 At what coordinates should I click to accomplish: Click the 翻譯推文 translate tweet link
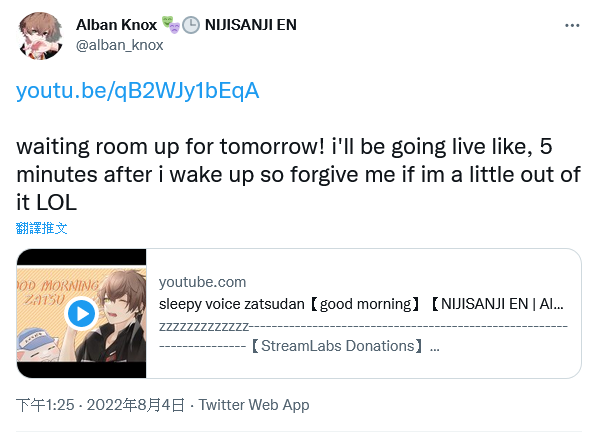click(42, 228)
